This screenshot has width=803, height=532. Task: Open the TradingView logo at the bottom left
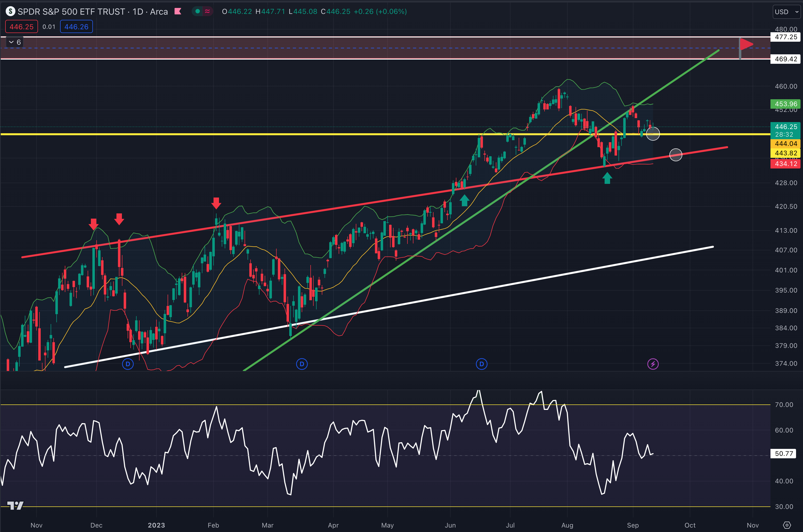click(x=15, y=505)
